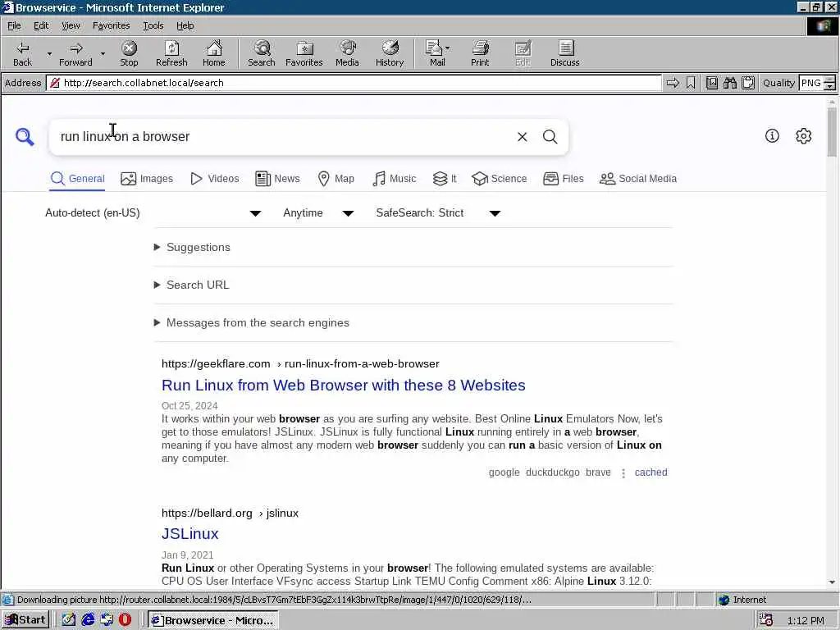Switch to the Music tab

395,179
